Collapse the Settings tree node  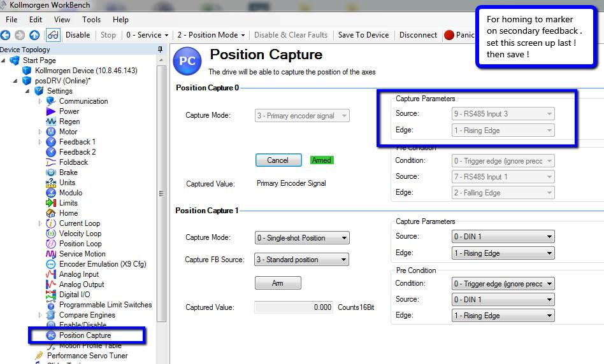(x=28, y=91)
